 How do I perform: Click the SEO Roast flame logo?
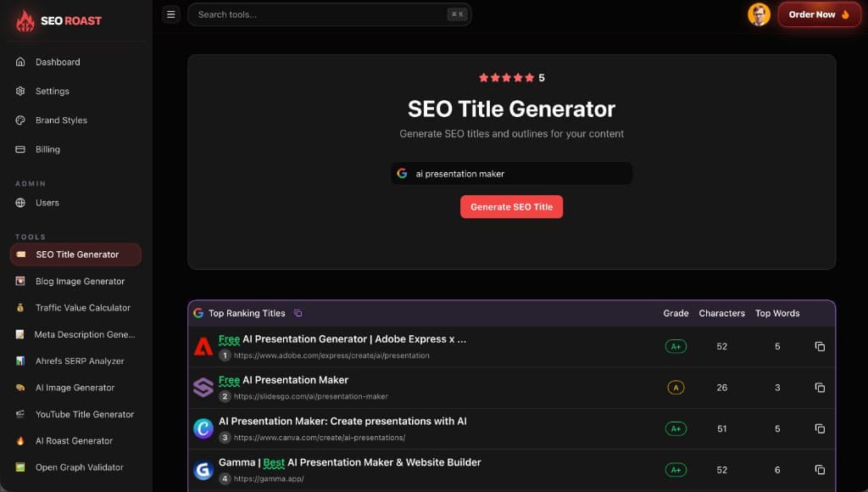click(25, 21)
